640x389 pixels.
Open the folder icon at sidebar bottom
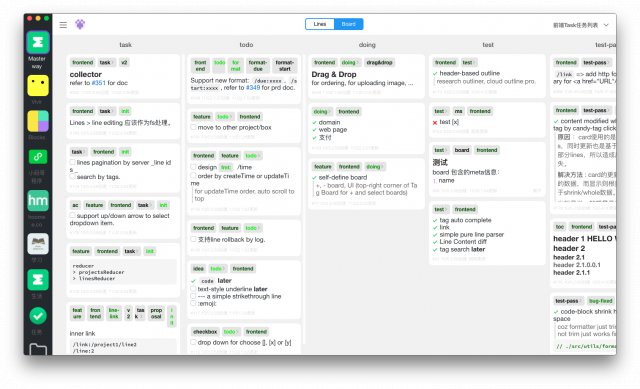(38, 349)
